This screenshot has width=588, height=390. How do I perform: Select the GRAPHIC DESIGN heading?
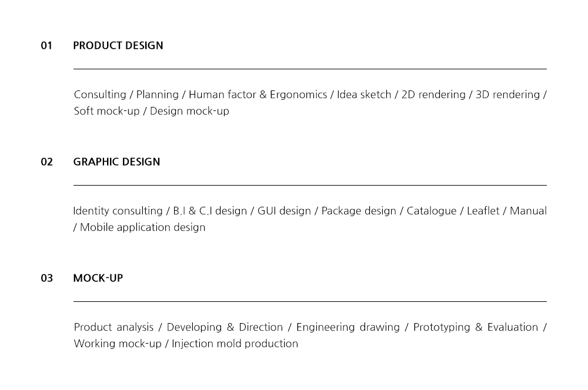[x=116, y=162]
